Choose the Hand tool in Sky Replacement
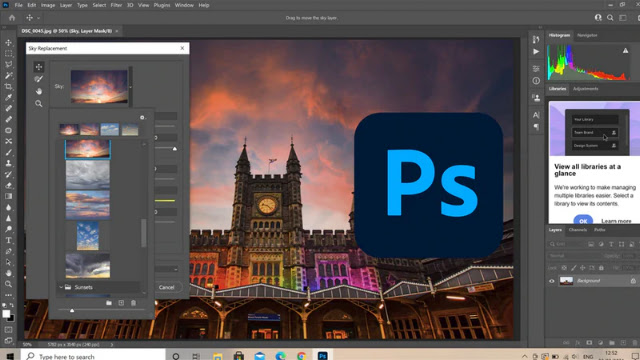This screenshot has height=360, width=640. click(x=39, y=91)
